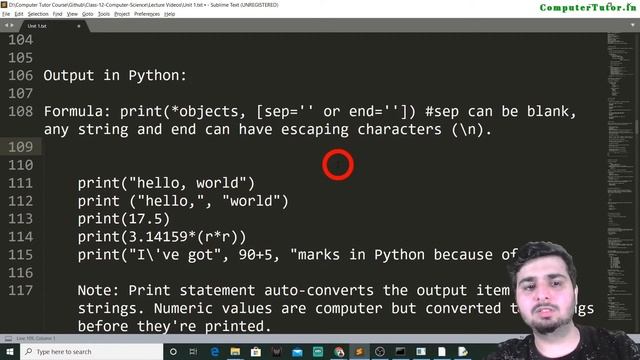
Task: Open Task View on the taskbar
Action: coord(193,351)
